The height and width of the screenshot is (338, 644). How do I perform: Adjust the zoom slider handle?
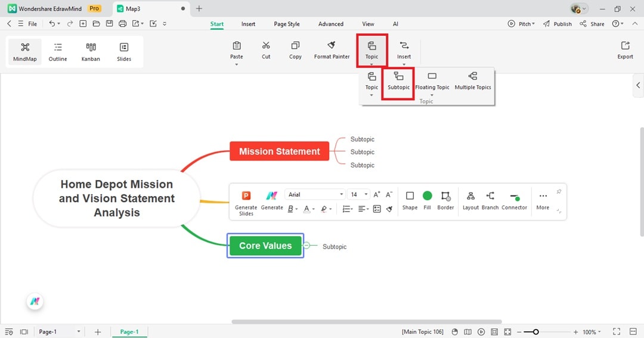click(x=535, y=332)
